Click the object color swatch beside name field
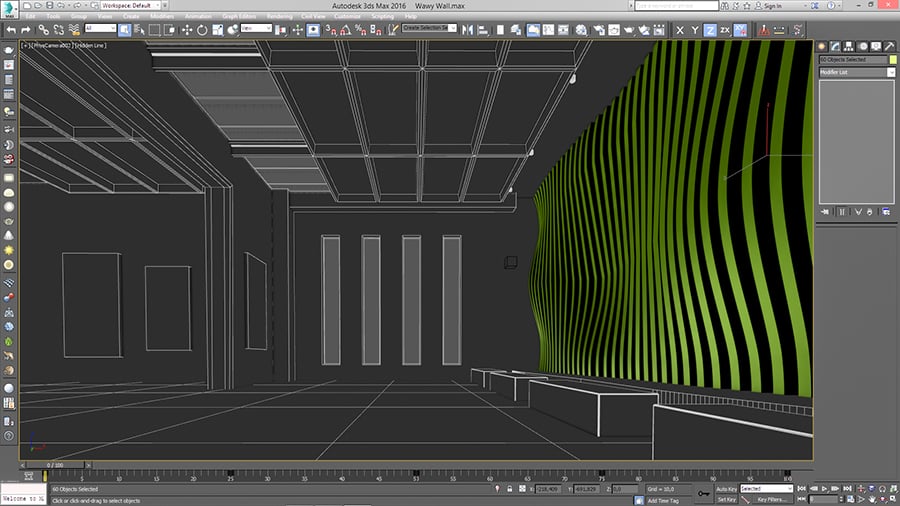Image resolution: width=900 pixels, height=506 pixels. coord(893,60)
